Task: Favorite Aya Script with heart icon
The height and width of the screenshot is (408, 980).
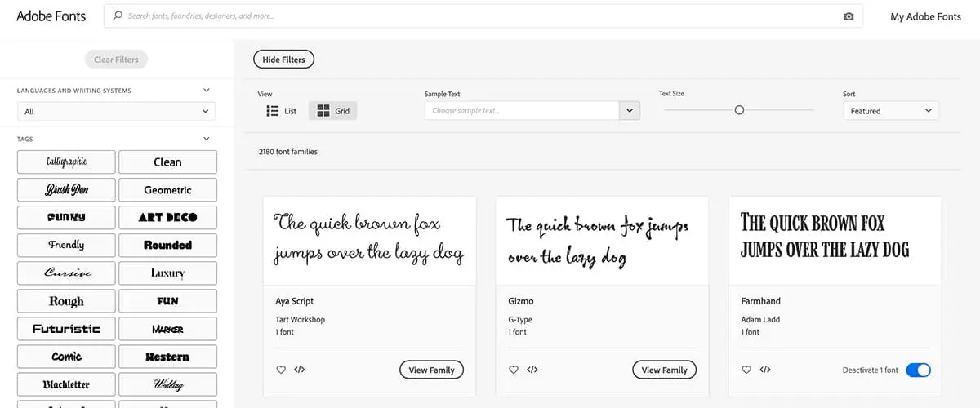Action: click(281, 370)
